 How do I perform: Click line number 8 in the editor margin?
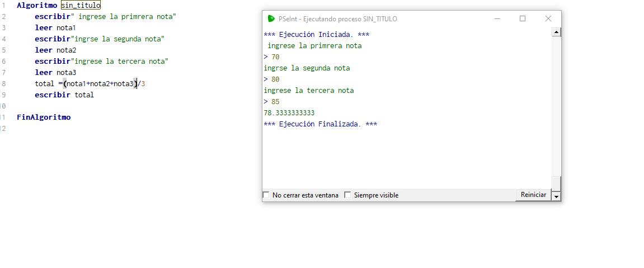[x=3, y=83]
